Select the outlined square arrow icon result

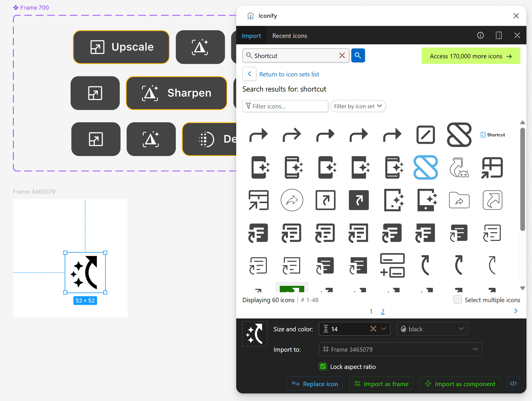pyautogui.click(x=325, y=200)
